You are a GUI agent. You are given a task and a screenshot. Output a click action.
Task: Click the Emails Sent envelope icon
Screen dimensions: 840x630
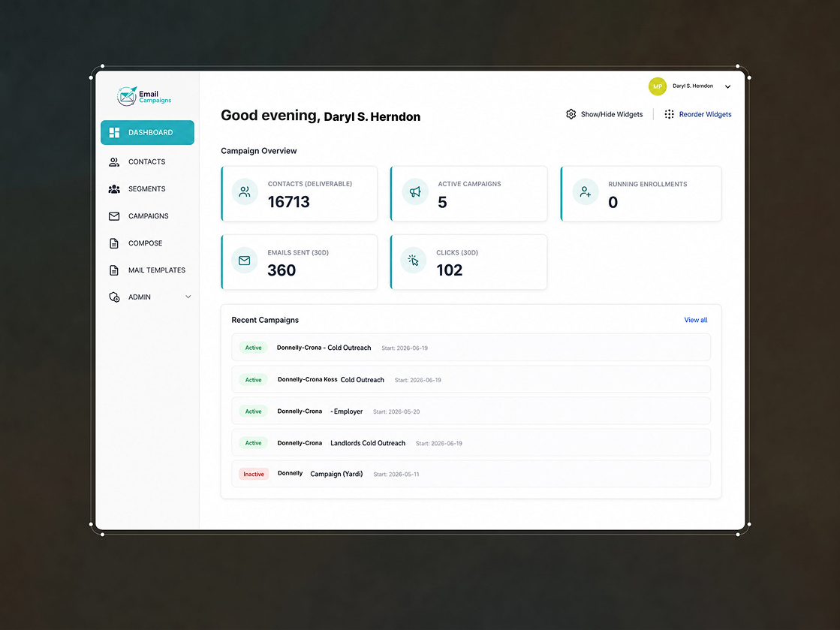pyautogui.click(x=245, y=261)
